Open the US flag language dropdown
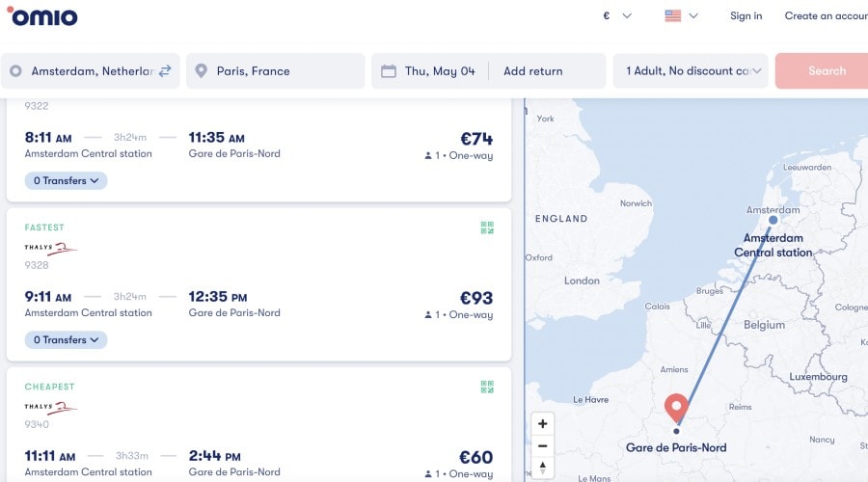 (681, 16)
